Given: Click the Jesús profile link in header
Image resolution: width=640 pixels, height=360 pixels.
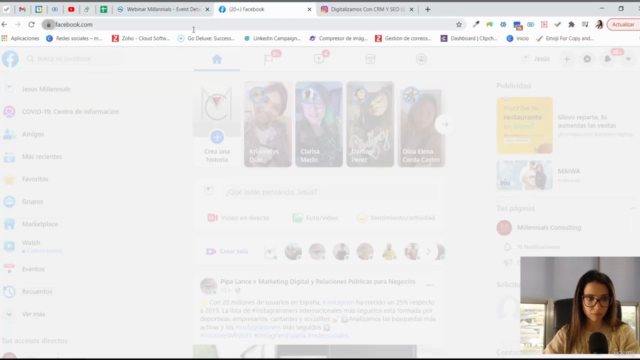Looking at the screenshot, I should [x=537, y=59].
